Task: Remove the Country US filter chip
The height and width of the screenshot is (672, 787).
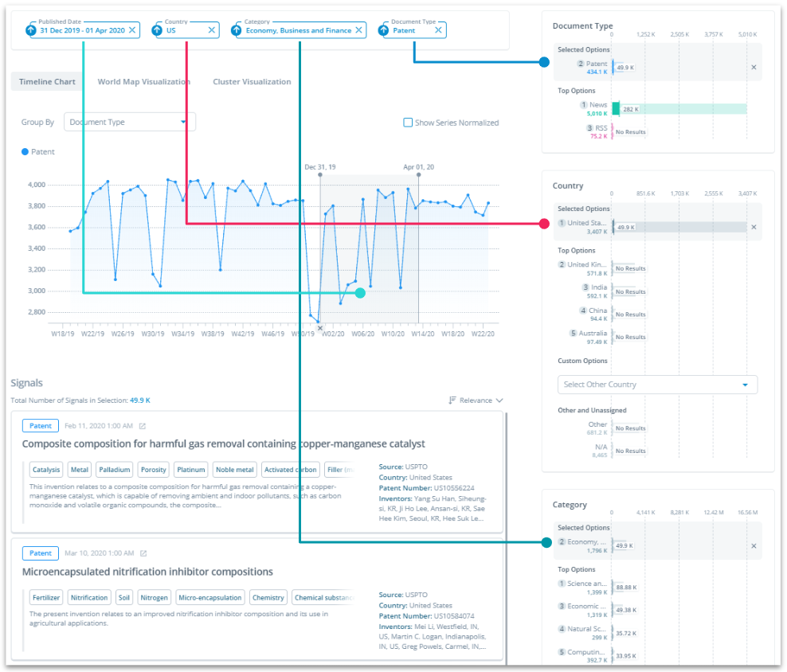Action: click(x=212, y=30)
